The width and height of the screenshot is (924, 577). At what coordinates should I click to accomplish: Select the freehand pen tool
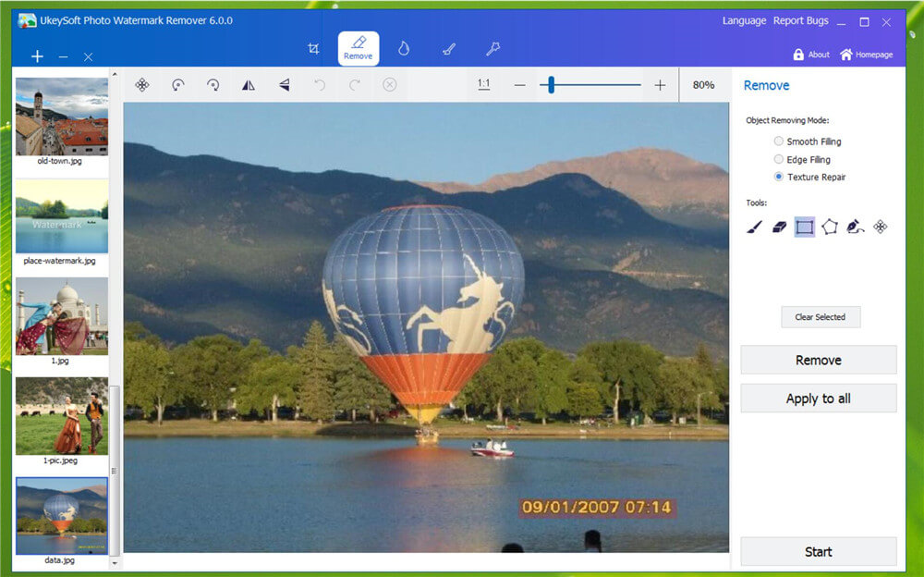(855, 227)
